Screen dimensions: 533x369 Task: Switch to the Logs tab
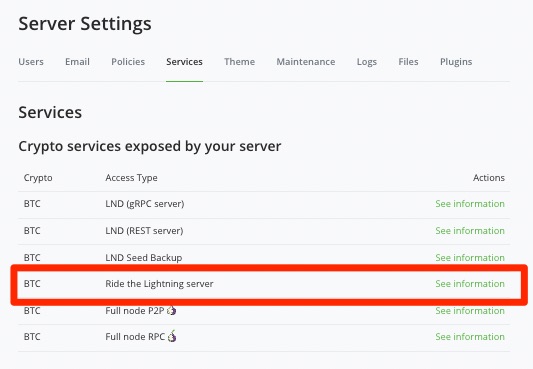[x=367, y=62]
